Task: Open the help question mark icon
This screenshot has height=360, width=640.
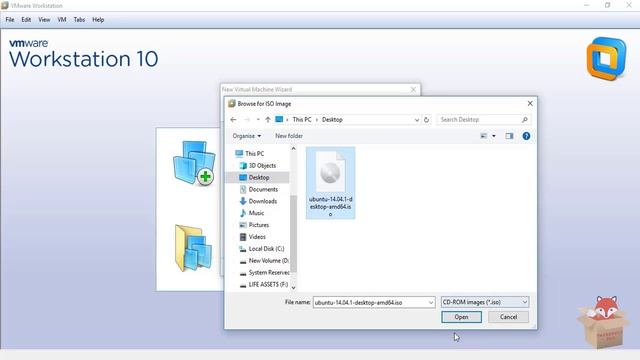Action: [527, 136]
